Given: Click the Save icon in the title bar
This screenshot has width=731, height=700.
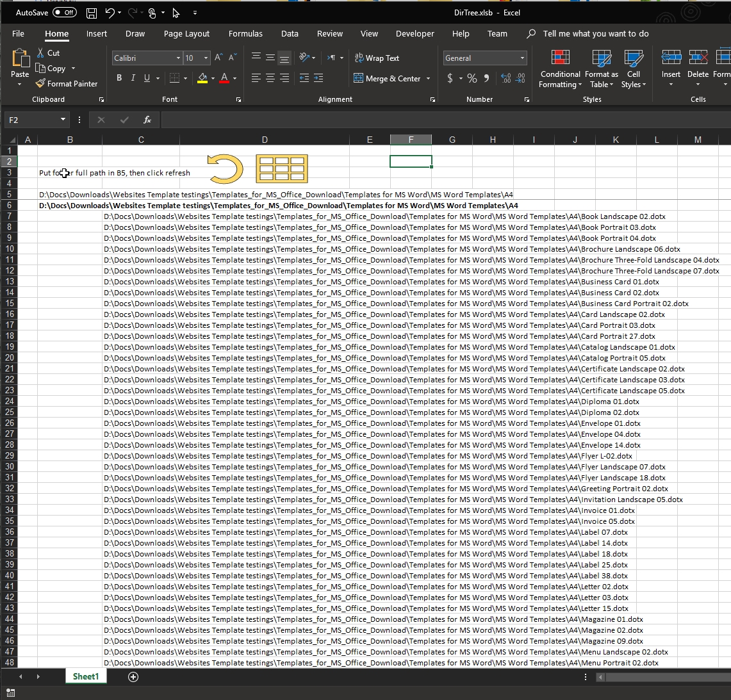Looking at the screenshot, I should click(x=92, y=13).
